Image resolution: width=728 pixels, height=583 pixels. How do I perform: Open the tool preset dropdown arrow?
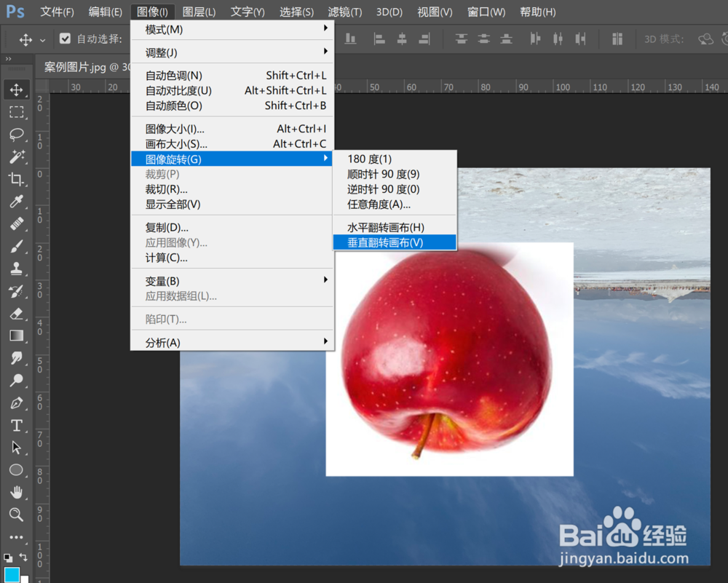pyautogui.click(x=43, y=40)
